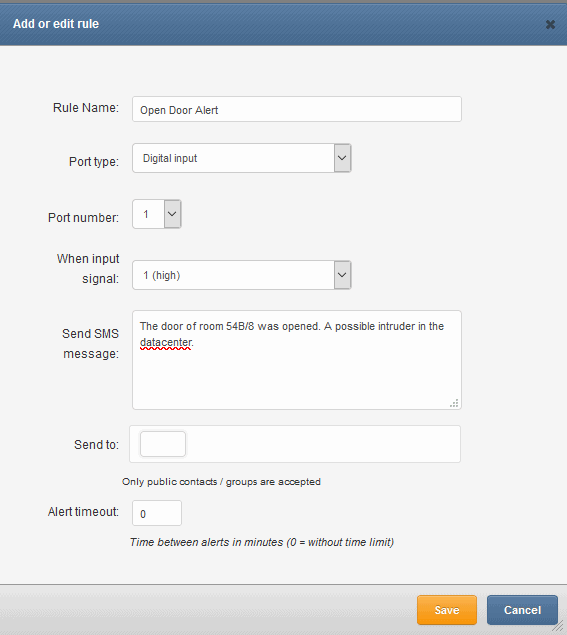Click the "Add or edit rule" title

56,24
